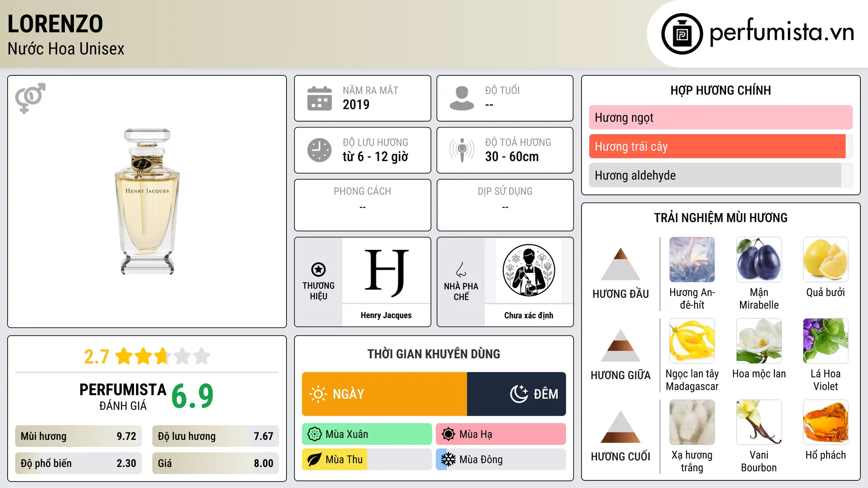Click the Mùa Xuân season bar
The height and width of the screenshot is (488, 868).
coord(367,434)
